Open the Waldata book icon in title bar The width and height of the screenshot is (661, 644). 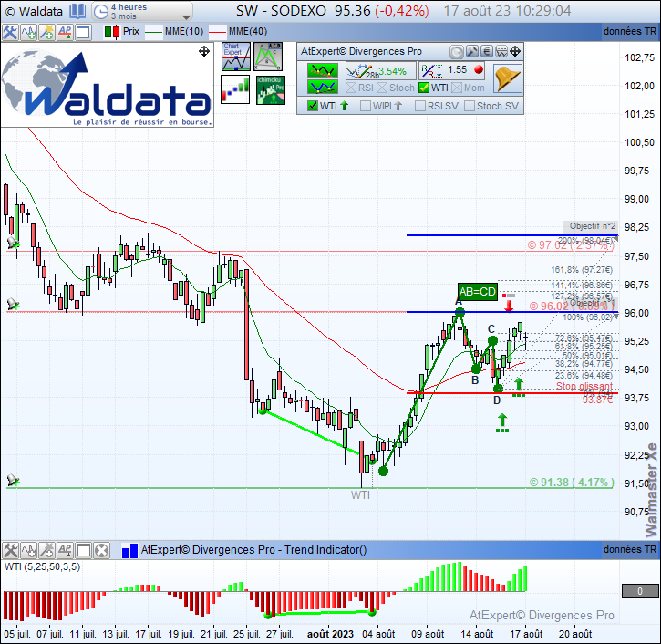click(77, 11)
